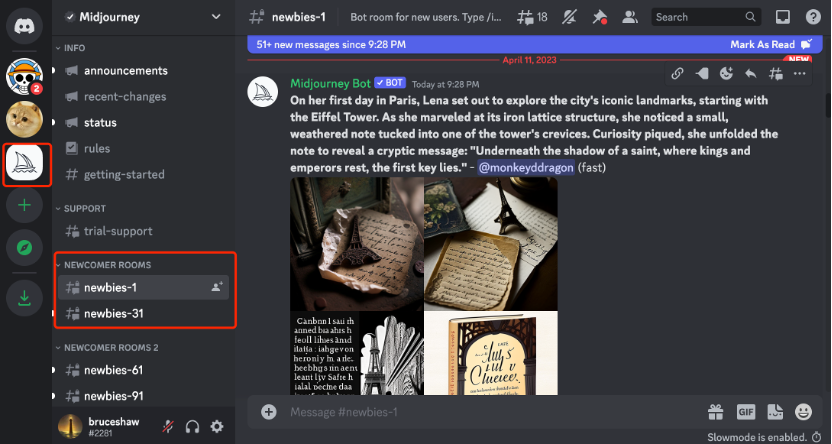Screen dimensions: 832x444
Task: Open the status channel
Action: (143, 123)
